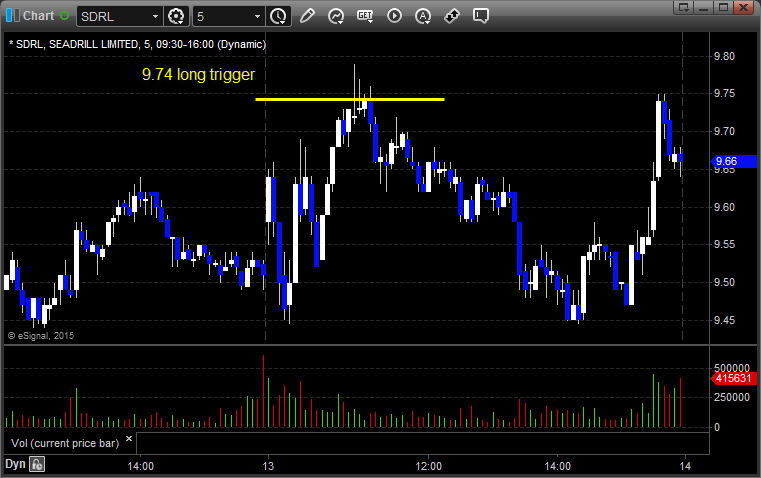Click the 250000 volume axis label
761x478 pixels.
[x=732, y=397]
